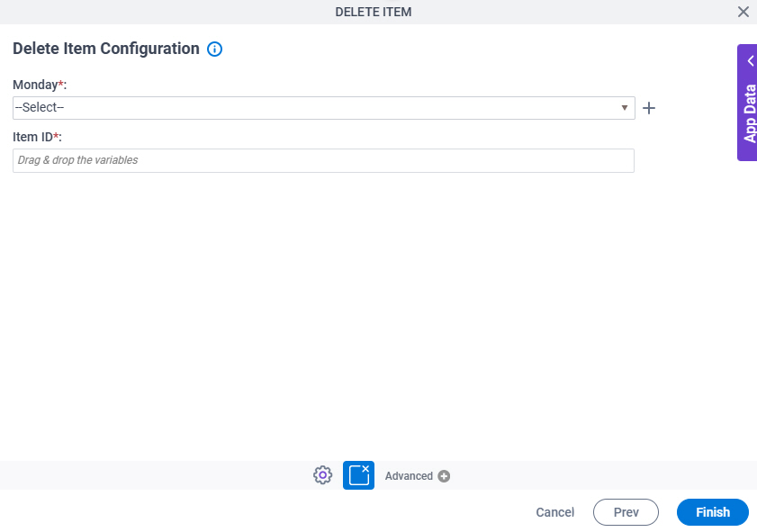The width and height of the screenshot is (757, 532).
Task: Click the Cancel button
Action: tap(554, 512)
